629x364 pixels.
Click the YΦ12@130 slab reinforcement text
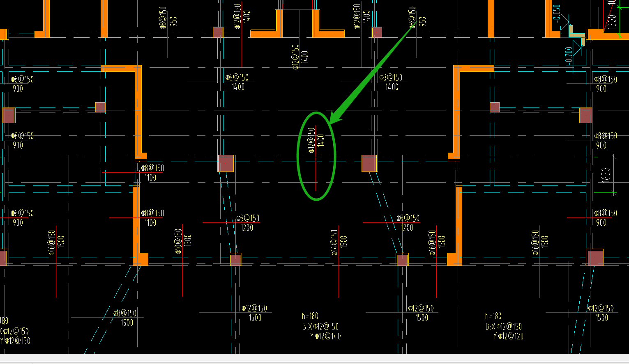point(15,341)
